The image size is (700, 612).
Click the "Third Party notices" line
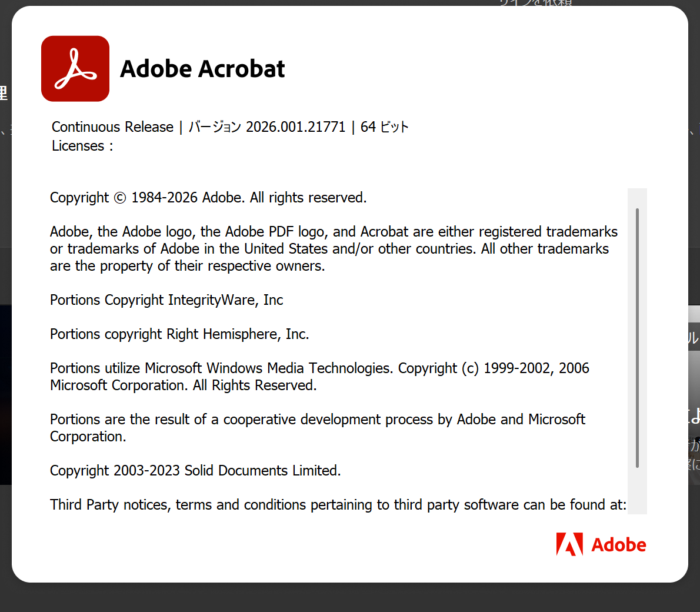tap(338, 505)
